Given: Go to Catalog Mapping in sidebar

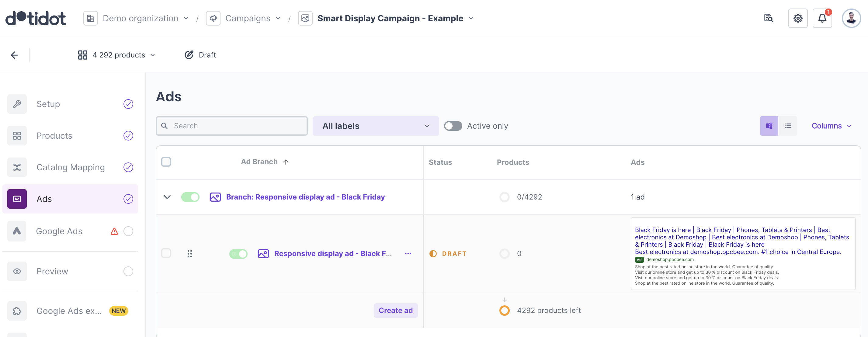Looking at the screenshot, I should point(71,167).
